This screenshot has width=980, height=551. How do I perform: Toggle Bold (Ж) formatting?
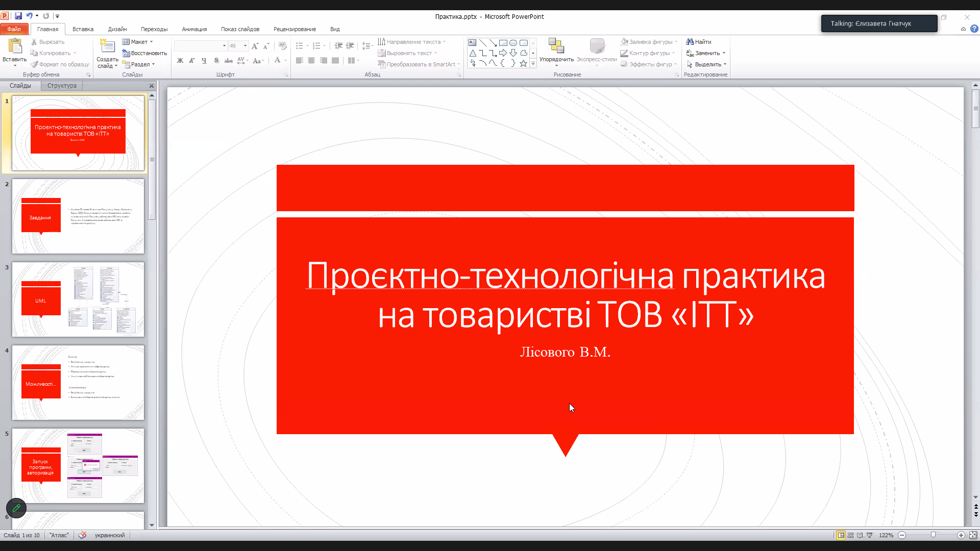point(180,61)
